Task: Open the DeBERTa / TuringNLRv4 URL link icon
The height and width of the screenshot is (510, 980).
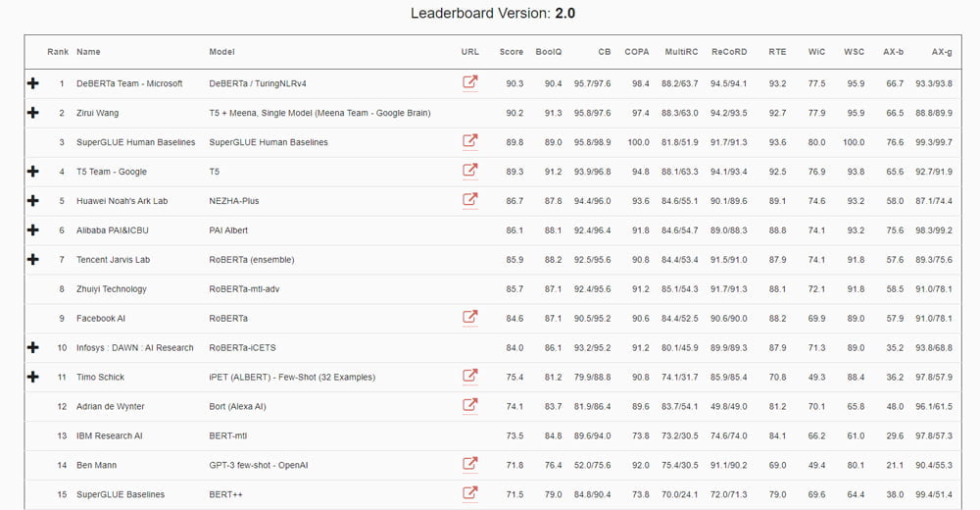Action: [470, 83]
